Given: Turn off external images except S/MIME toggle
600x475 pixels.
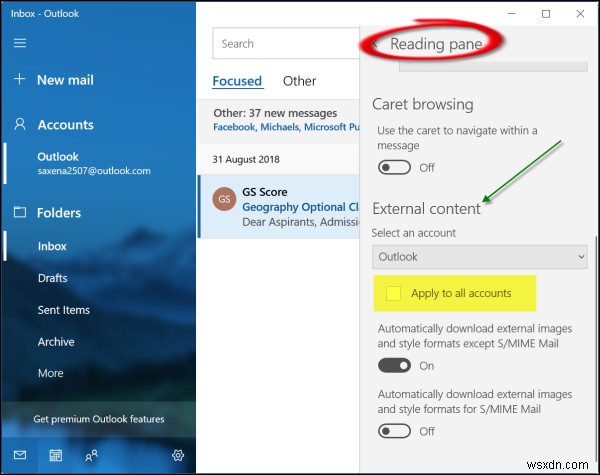Looking at the screenshot, I should point(394,366).
